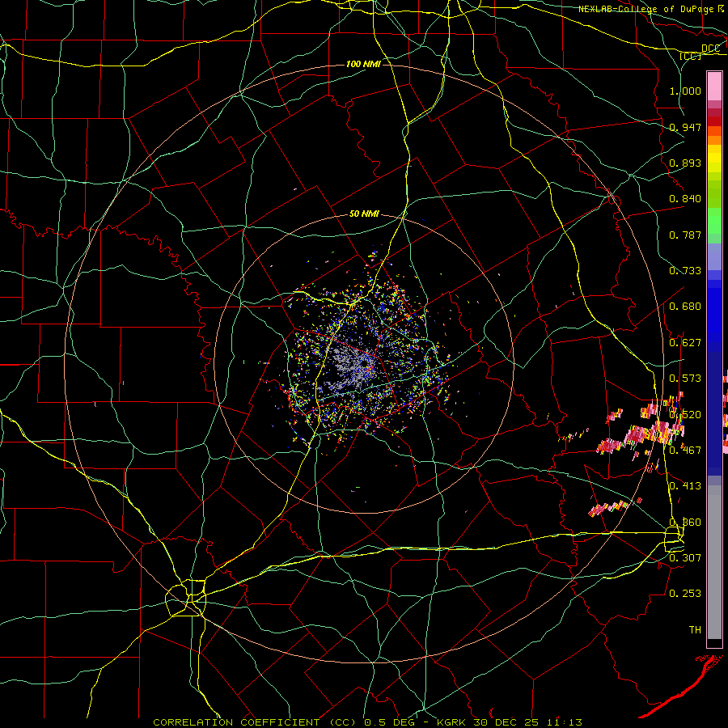
Task: Click the TH threshold label on the scale
Action: click(695, 629)
